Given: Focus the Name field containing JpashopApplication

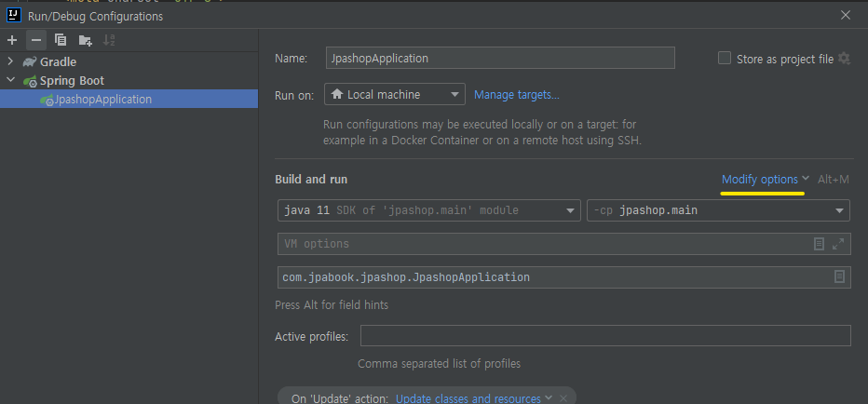Looking at the screenshot, I should (x=500, y=58).
